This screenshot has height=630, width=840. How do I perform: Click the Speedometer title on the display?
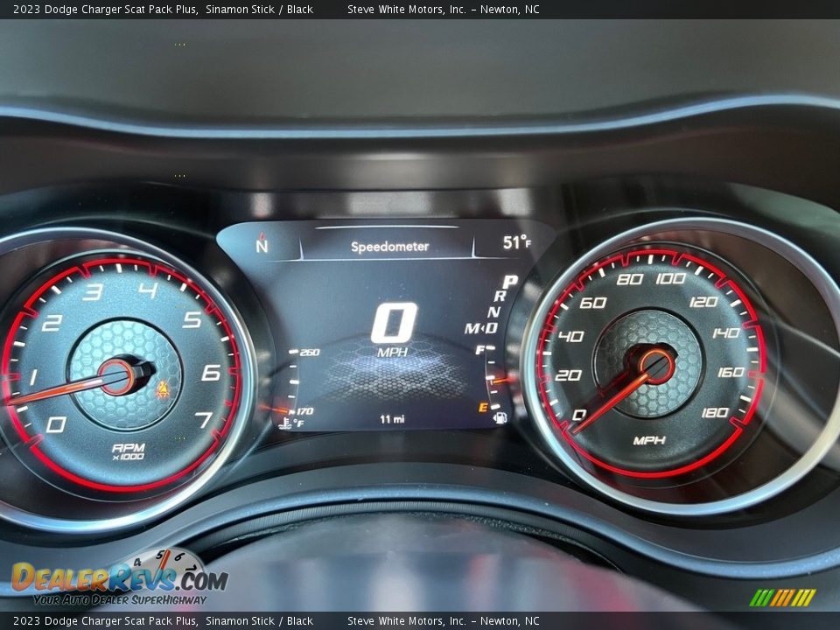390,247
